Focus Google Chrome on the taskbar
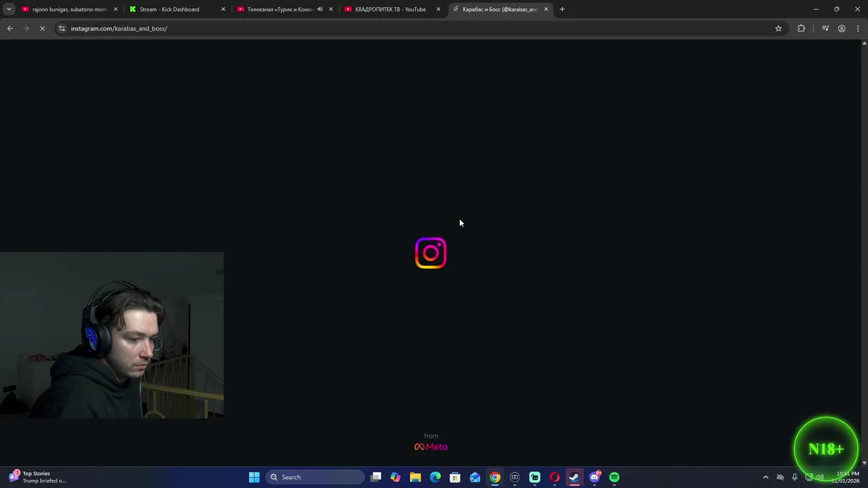Image resolution: width=868 pixels, height=488 pixels. (x=495, y=477)
